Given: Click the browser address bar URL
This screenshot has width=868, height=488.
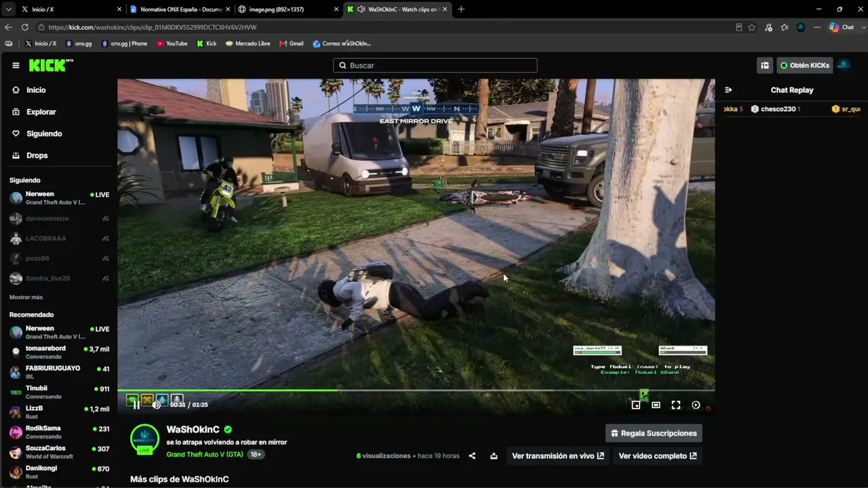Looking at the screenshot, I should (153, 27).
